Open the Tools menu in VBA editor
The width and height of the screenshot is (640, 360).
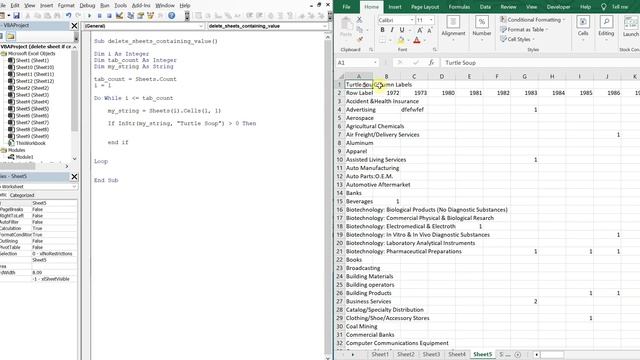click(120, 5)
